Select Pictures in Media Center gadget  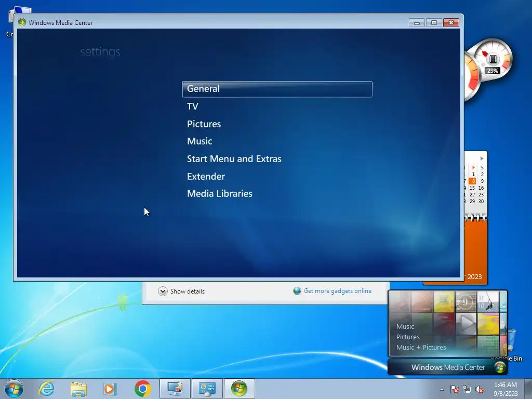408,337
